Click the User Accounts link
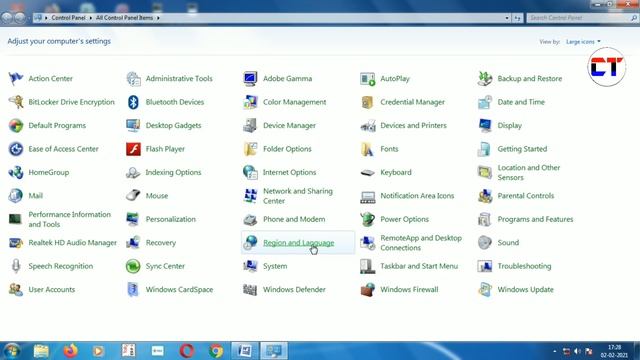 coord(51,289)
